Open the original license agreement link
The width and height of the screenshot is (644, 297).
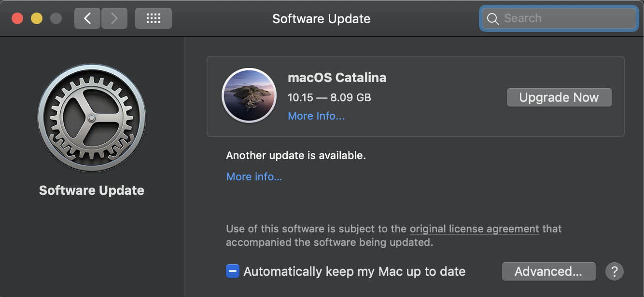[474, 229]
